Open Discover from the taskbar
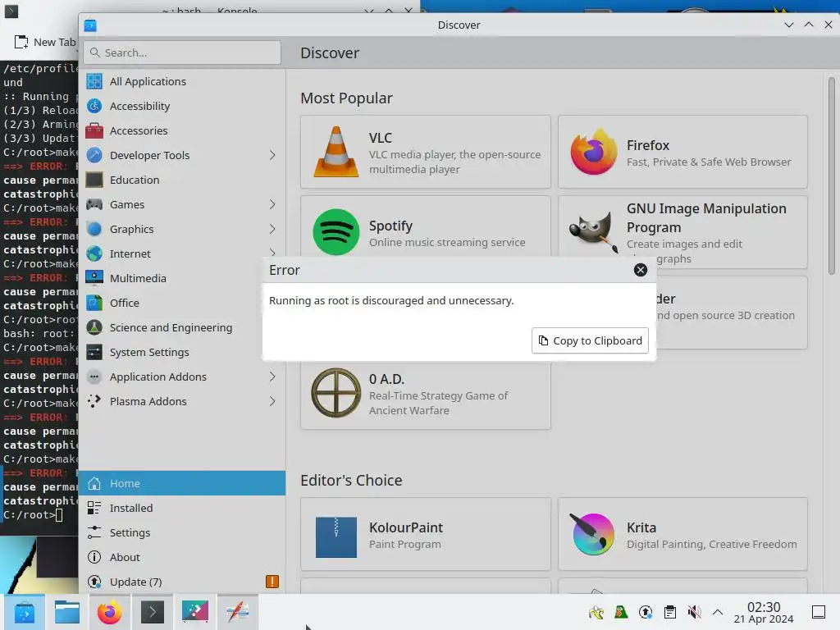The height and width of the screenshot is (630, 840). [x=25, y=612]
